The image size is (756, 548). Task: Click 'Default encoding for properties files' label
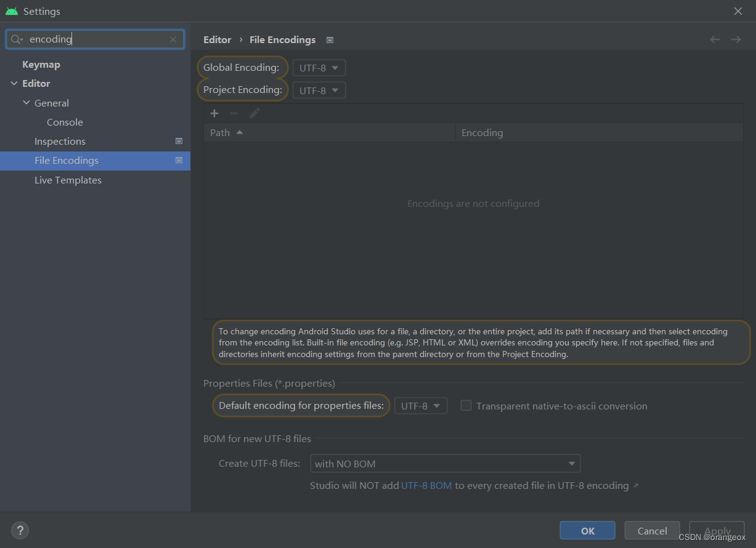coord(301,405)
